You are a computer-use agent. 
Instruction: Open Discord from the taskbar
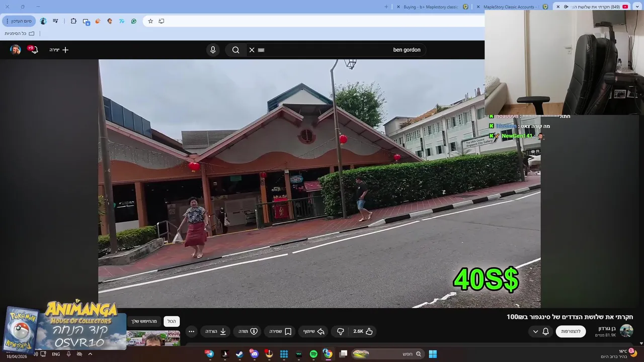pos(254,354)
